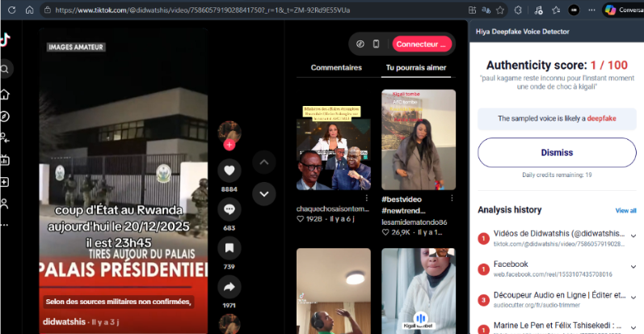This screenshot has width=644, height=334.
Task: Click the TikTok search icon in sidebar
Action: coord(5,69)
